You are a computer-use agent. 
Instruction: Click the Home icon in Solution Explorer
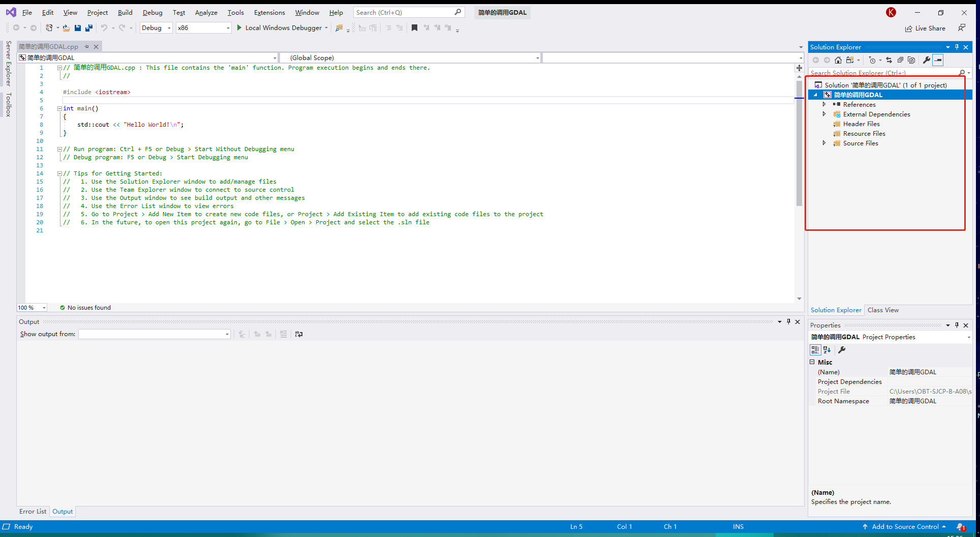(838, 60)
